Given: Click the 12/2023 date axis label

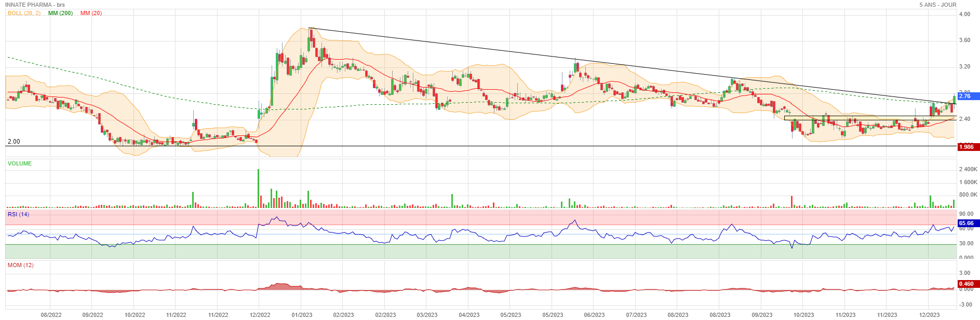Looking at the screenshot, I should point(929,315).
